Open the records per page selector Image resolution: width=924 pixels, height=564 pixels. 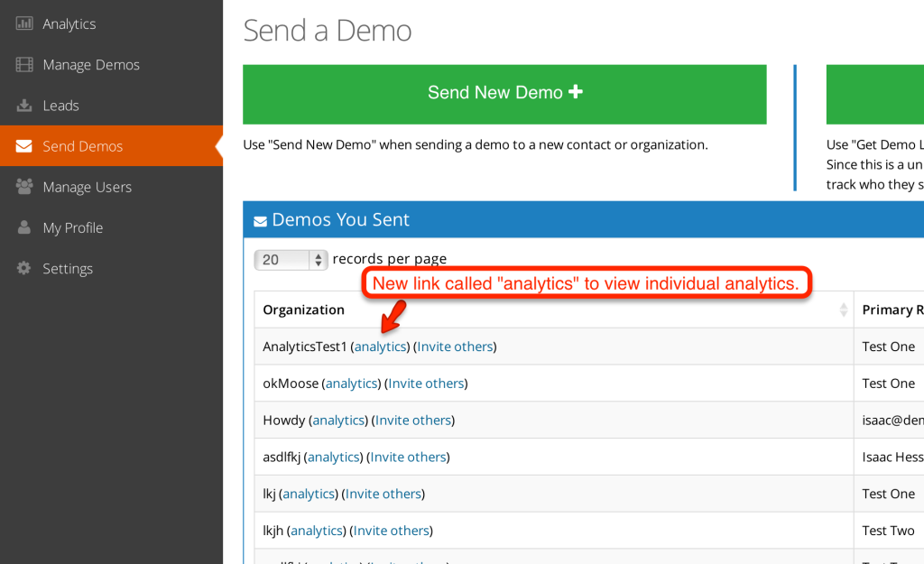coord(290,260)
